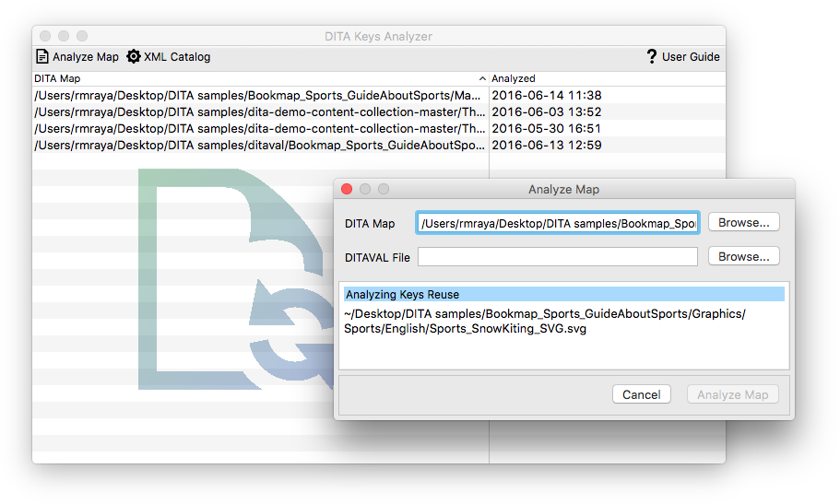
Task: Click the Analyze Map document icon in toolbar
Action: (41, 56)
